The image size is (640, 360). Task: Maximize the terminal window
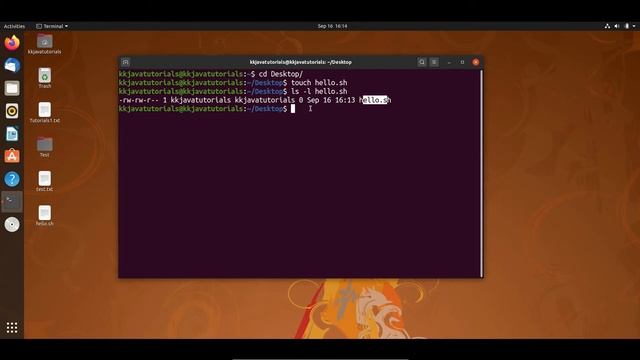point(462,62)
